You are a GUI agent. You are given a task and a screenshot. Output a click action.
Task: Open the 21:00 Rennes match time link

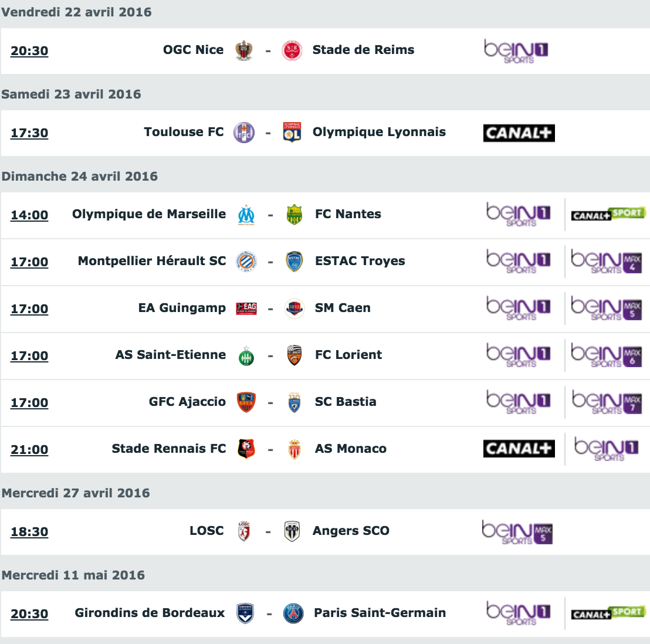[x=29, y=450]
